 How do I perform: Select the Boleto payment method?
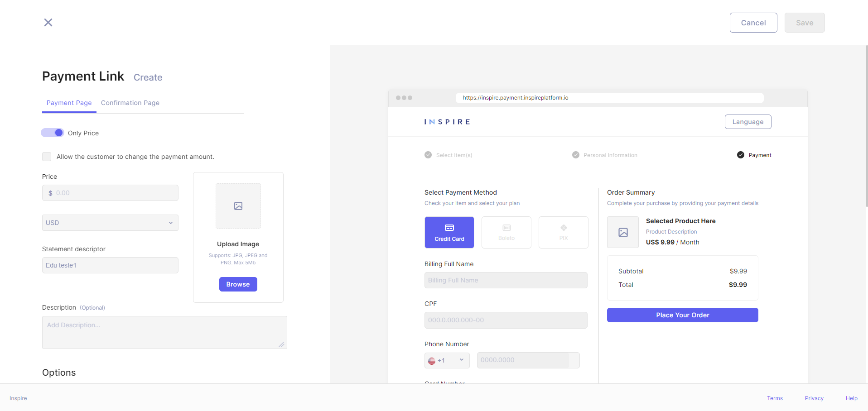[506, 232]
